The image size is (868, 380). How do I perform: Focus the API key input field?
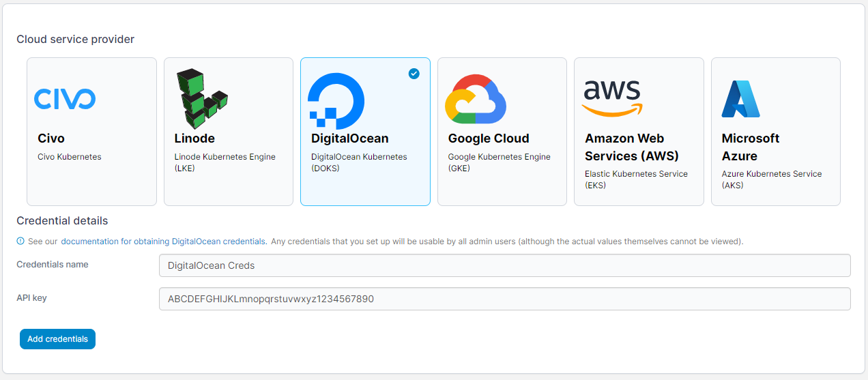tap(505, 299)
